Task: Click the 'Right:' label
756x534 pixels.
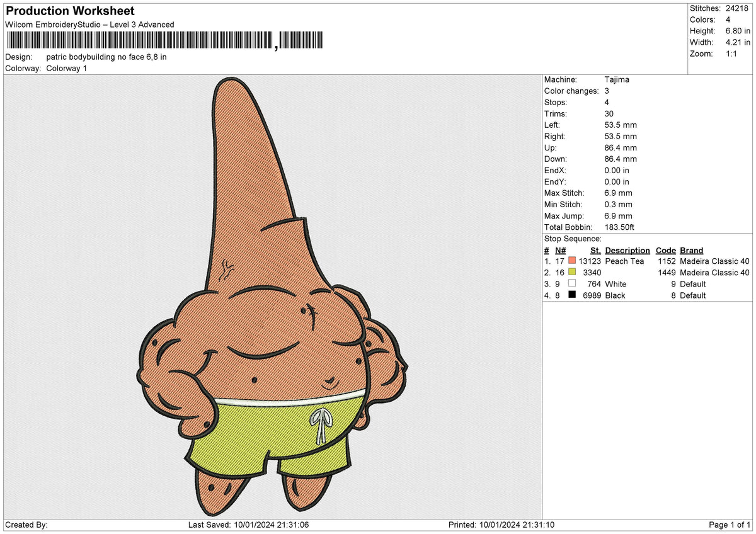Action: (x=555, y=136)
